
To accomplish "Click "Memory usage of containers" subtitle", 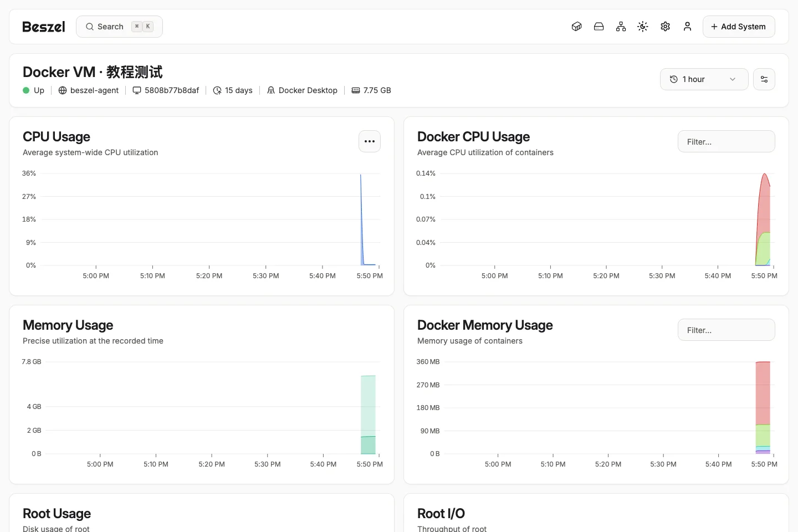I will click(x=470, y=341).
